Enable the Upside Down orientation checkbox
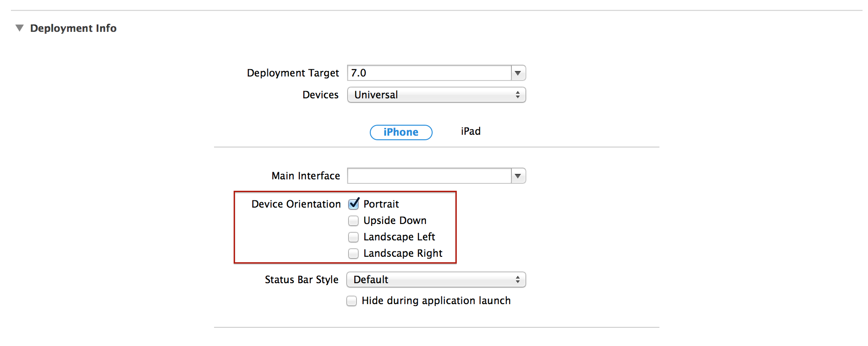 pos(353,221)
